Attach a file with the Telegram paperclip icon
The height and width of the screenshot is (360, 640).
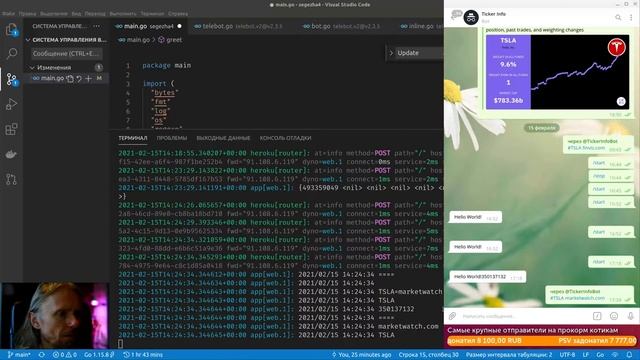coord(452,316)
